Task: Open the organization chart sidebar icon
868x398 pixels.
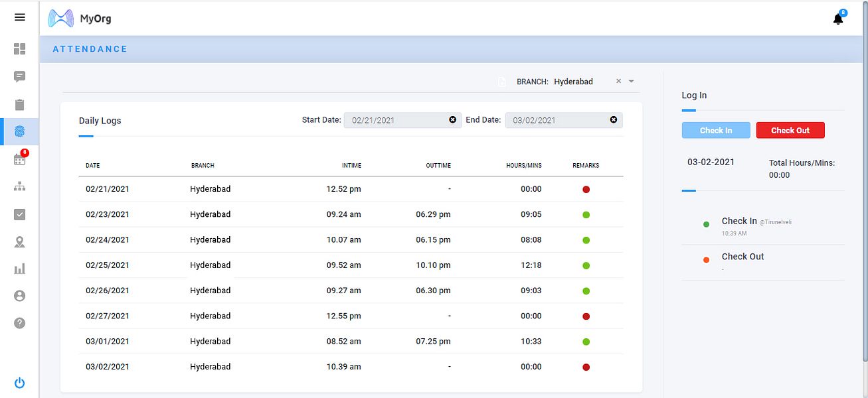Action: coord(19,187)
